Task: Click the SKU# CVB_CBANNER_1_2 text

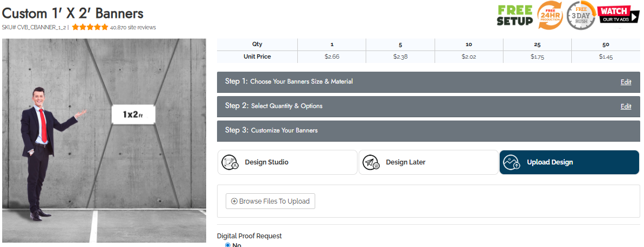Action: pos(34,28)
